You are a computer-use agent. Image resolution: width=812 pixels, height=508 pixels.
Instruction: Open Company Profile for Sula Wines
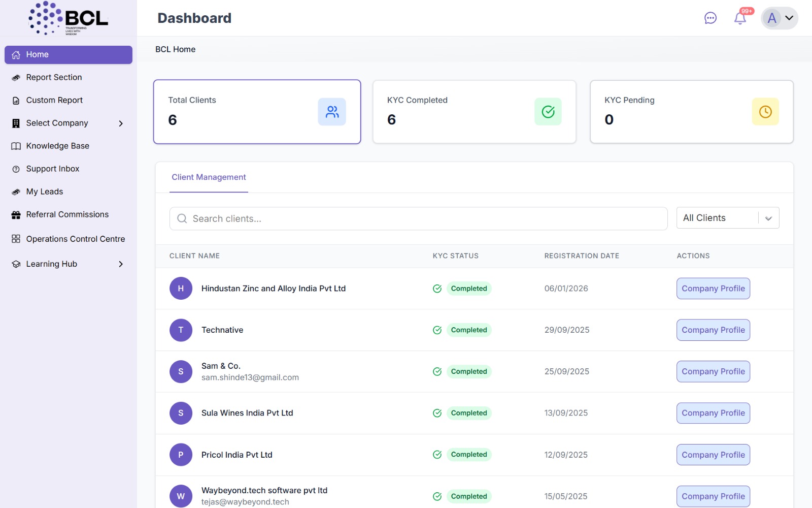(x=713, y=413)
